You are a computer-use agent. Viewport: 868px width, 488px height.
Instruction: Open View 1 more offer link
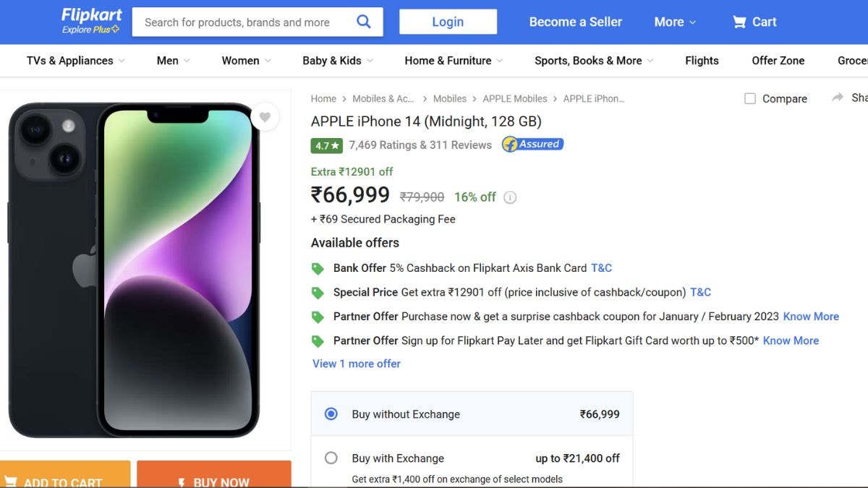(357, 364)
